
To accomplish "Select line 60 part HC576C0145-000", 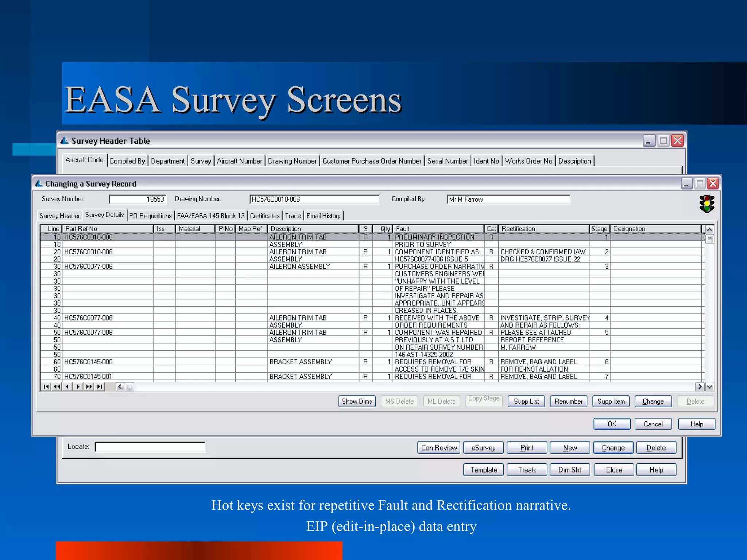I will (108, 362).
